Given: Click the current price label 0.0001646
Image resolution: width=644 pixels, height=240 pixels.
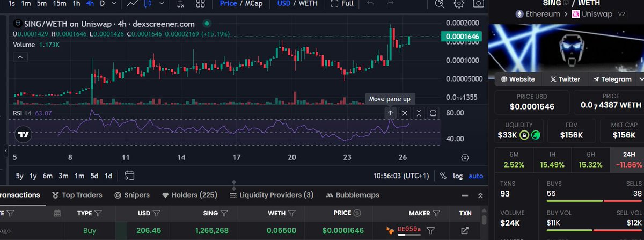Looking at the screenshot, I should (462, 37).
